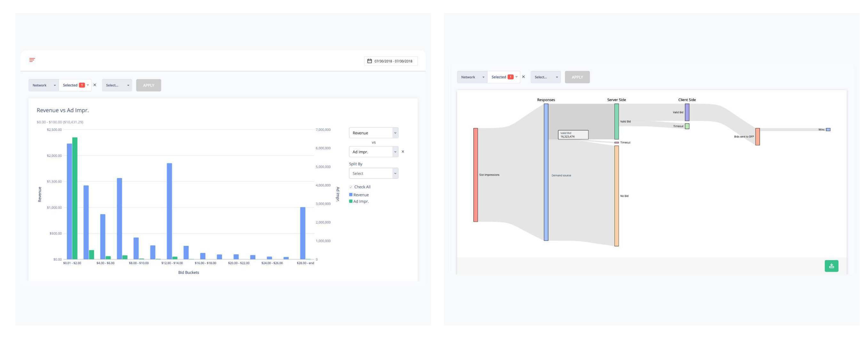Click the Wins node in the Sankey diagram
Viewport: 868px width, 338px height.
(x=828, y=130)
